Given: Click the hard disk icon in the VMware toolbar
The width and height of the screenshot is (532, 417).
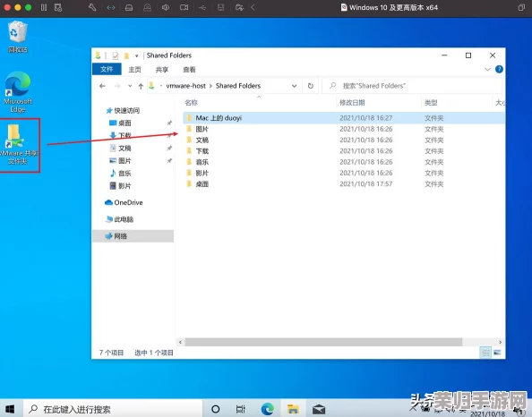Looking at the screenshot, I should click(129, 7).
